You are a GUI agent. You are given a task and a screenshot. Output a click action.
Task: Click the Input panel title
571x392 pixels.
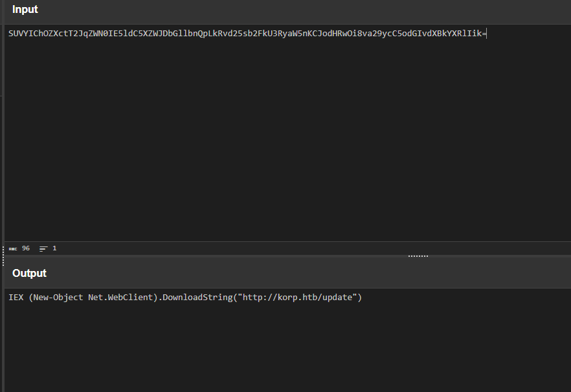(25, 10)
